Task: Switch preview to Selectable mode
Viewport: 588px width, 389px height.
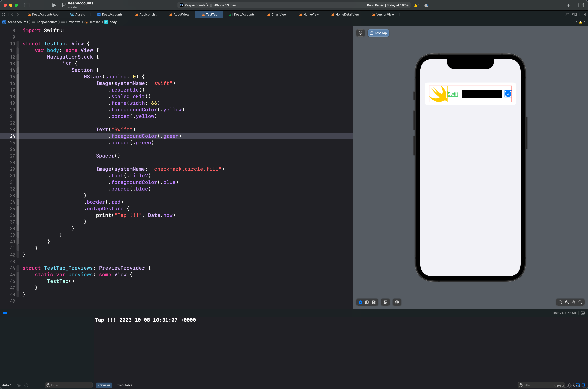Action: [x=367, y=302]
